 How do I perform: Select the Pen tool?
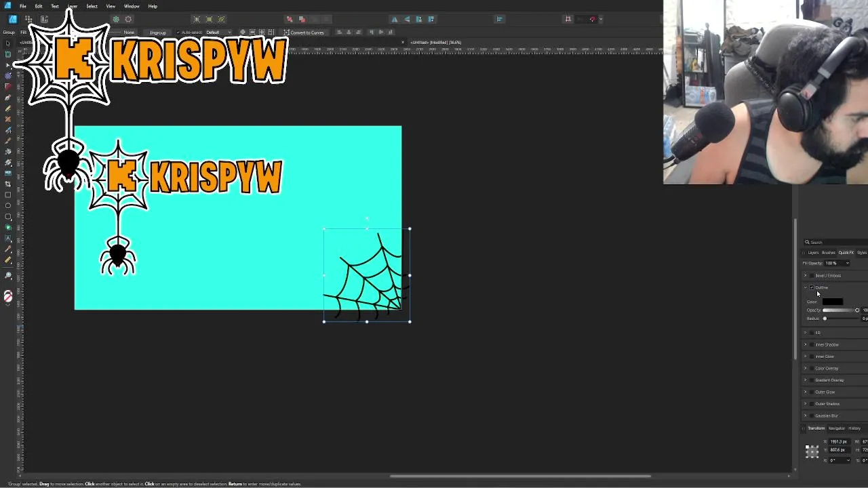8,98
